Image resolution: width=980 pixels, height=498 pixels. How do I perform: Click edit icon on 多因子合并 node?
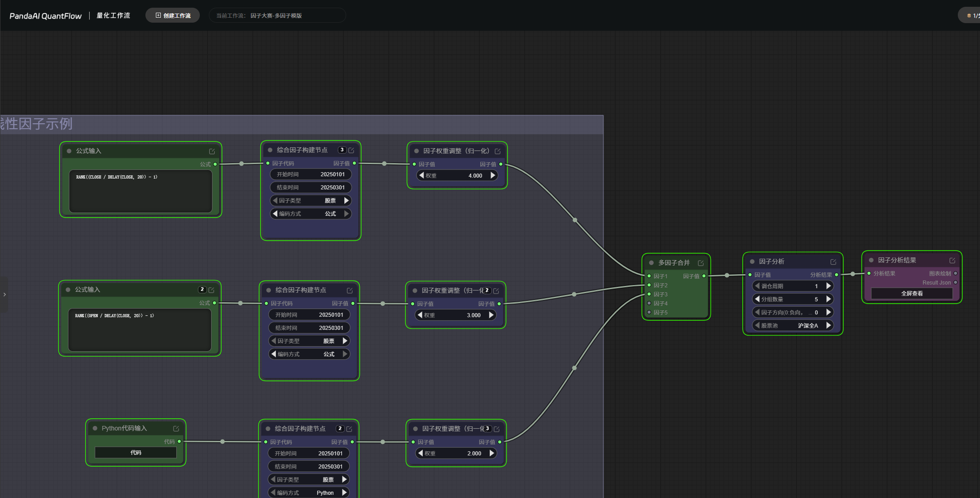[x=701, y=263]
